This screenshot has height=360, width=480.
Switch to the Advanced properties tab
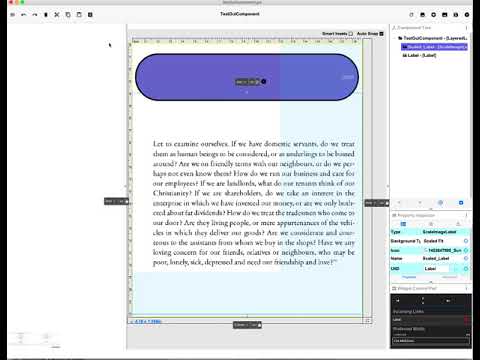[449, 277]
